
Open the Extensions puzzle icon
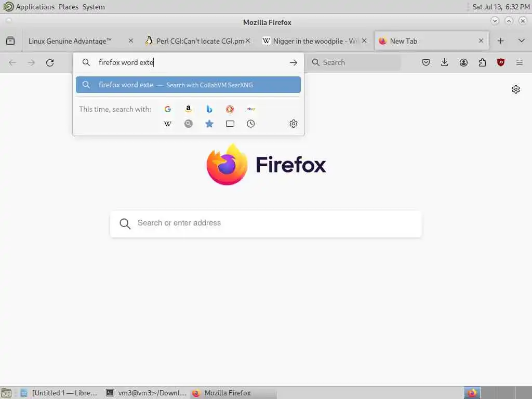point(482,62)
